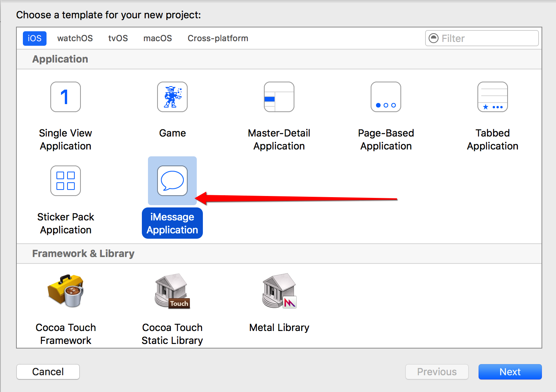The width and height of the screenshot is (556, 392).
Task: Switch to the iOS platform tab
Action: 35,39
